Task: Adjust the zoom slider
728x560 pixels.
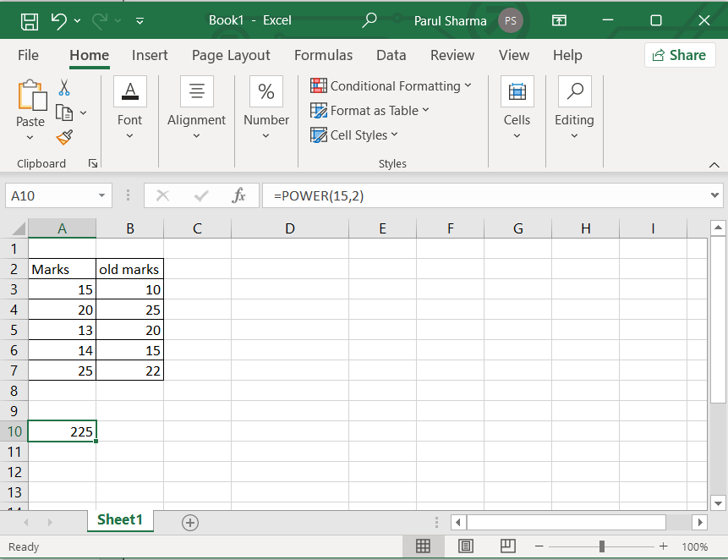Action: click(602, 546)
